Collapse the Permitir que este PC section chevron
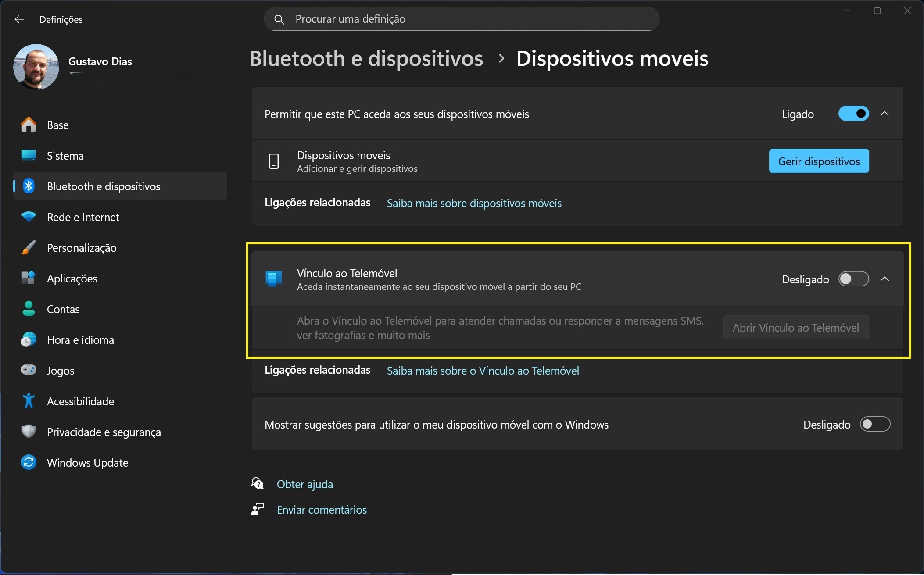Image resolution: width=924 pixels, height=575 pixels. pyautogui.click(x=885, y=114)
